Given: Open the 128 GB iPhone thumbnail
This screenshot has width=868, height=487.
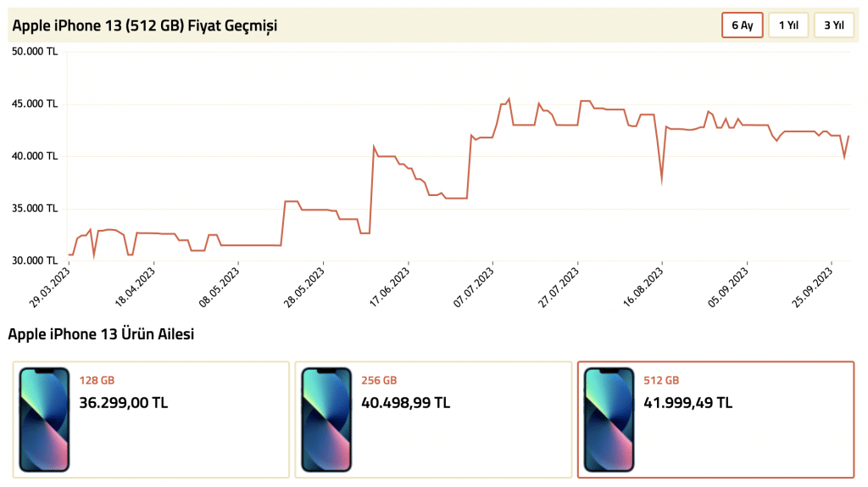Looking at the screenshot, I should 44,419.
